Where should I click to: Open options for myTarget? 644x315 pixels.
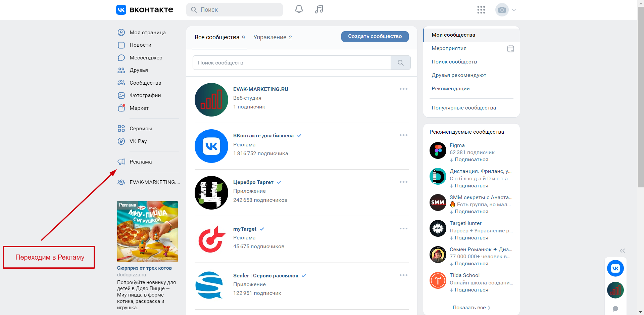point(403,229)
